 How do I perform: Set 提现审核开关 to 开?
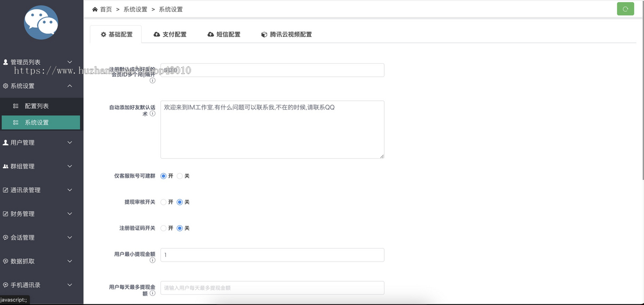tap(164, 202)
